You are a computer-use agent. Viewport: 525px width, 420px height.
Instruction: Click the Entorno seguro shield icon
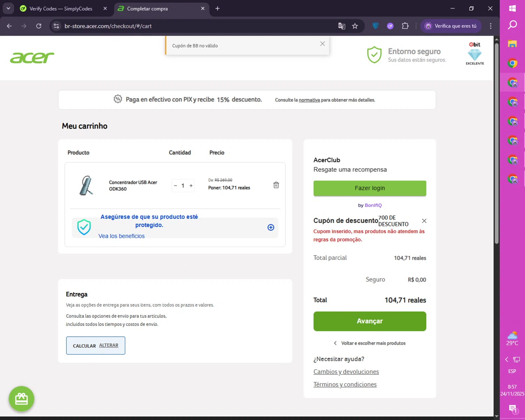(x=374, y=55)
